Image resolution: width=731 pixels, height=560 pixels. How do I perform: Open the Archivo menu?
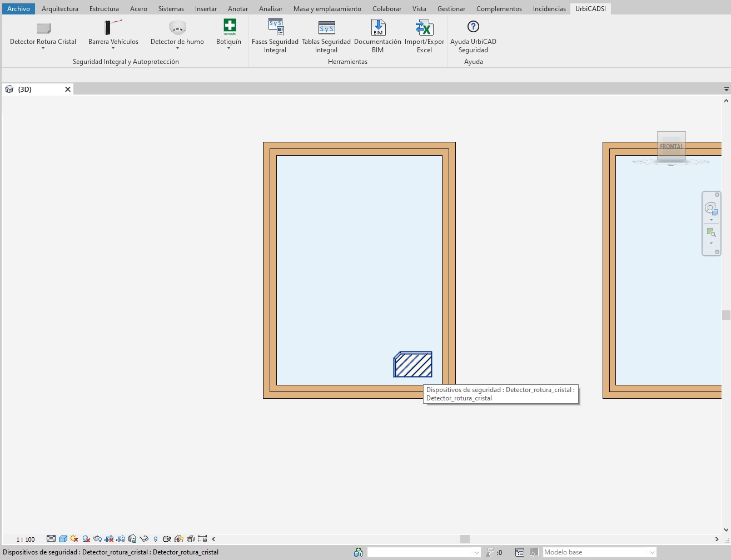tap(18, 9)
